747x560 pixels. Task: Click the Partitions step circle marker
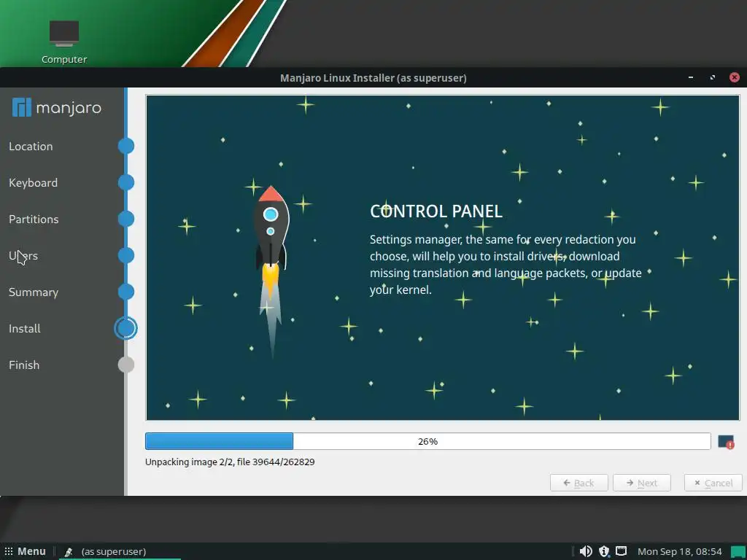[125, 219]
